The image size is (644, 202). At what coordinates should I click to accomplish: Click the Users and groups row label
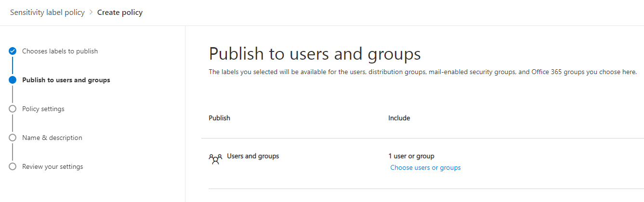pos(253,156)
